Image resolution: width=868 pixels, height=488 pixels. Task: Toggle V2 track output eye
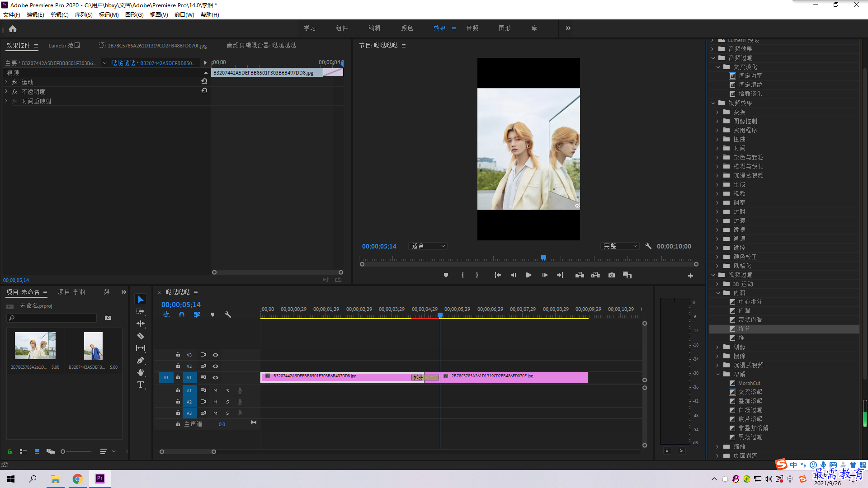pos(216,366)
